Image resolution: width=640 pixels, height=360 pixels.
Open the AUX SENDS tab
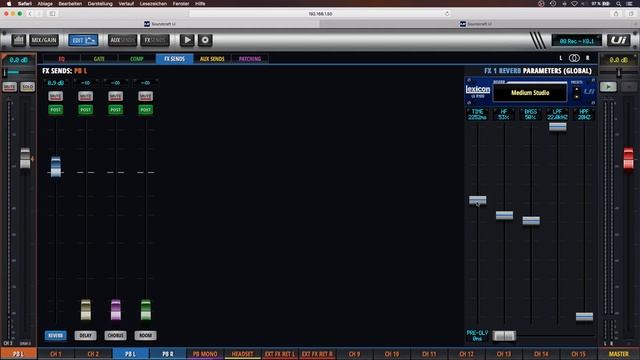[212, 59]
